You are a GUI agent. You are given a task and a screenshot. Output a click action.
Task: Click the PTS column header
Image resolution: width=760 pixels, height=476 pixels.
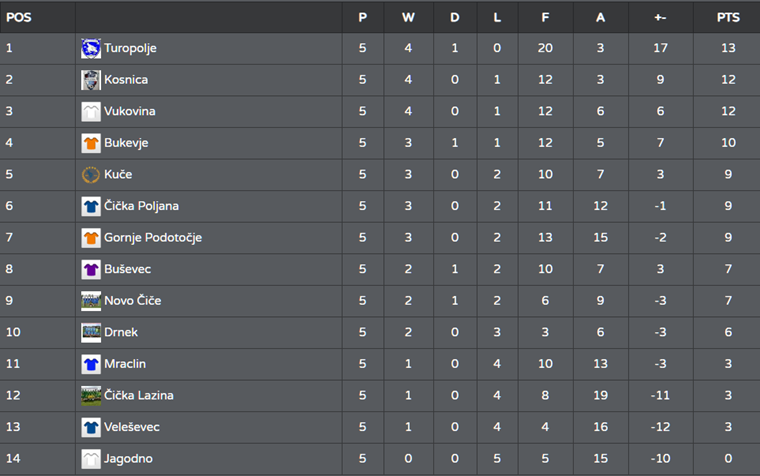click(x=728, y=17)
